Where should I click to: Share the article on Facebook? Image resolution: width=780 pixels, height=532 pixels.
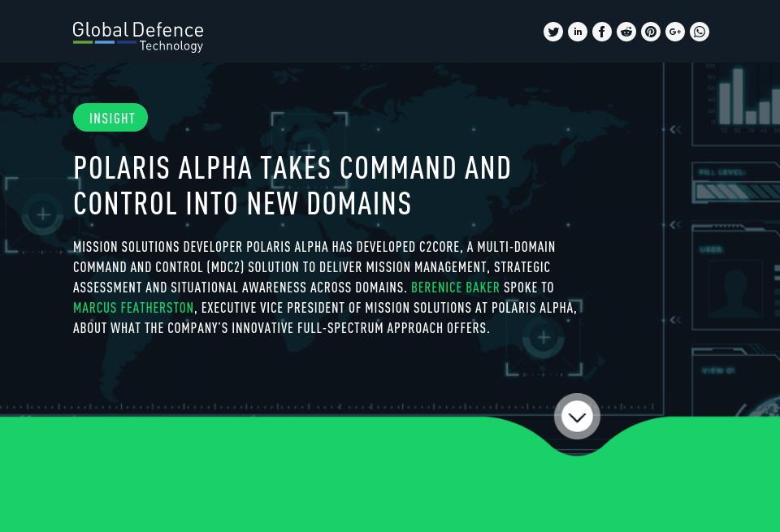coord(602,32)
